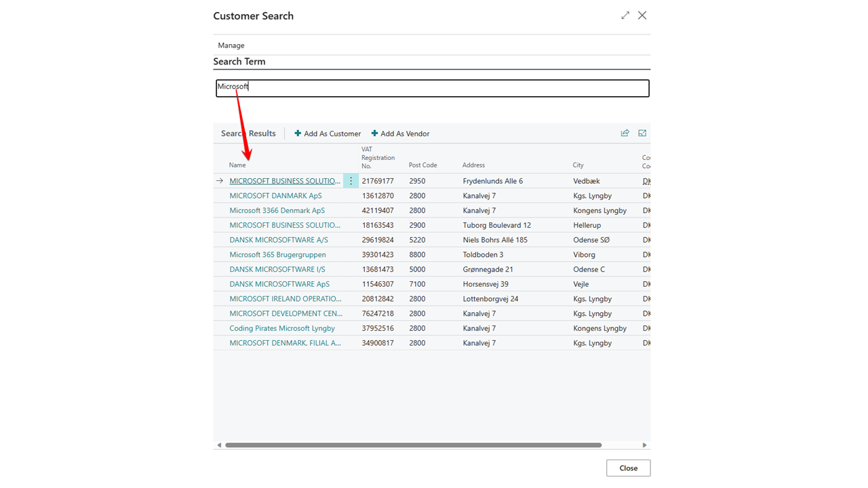Sort by the Name column header

click(237, 165)
